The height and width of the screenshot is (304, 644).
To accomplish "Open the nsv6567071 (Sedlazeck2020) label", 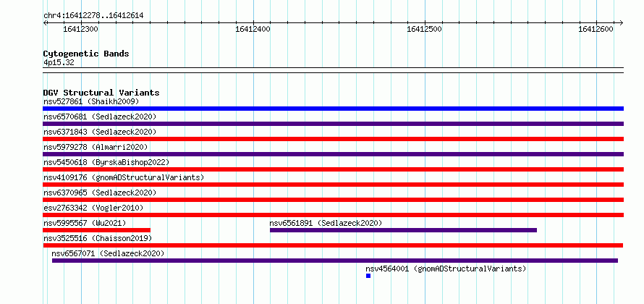I will coord(108,253).
